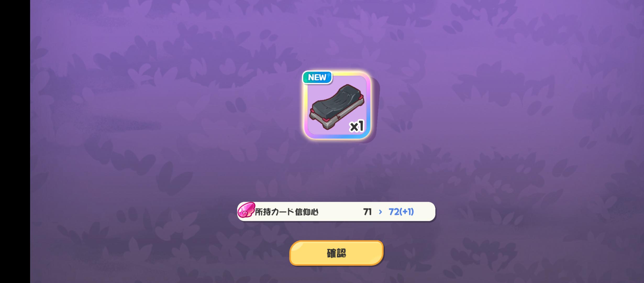Click the NEW badge on reward card
Viewport: 644px width, 283px height.
[317, 77]
